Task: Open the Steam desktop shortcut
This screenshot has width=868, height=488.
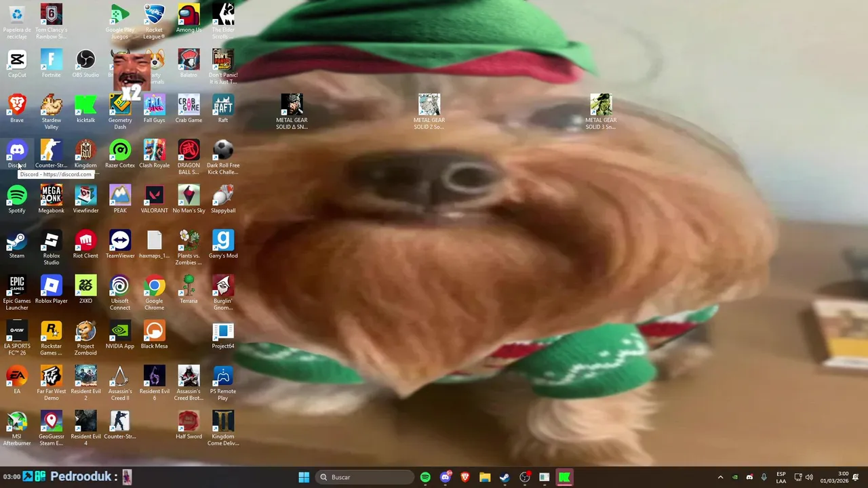Action: pos(17,245)
